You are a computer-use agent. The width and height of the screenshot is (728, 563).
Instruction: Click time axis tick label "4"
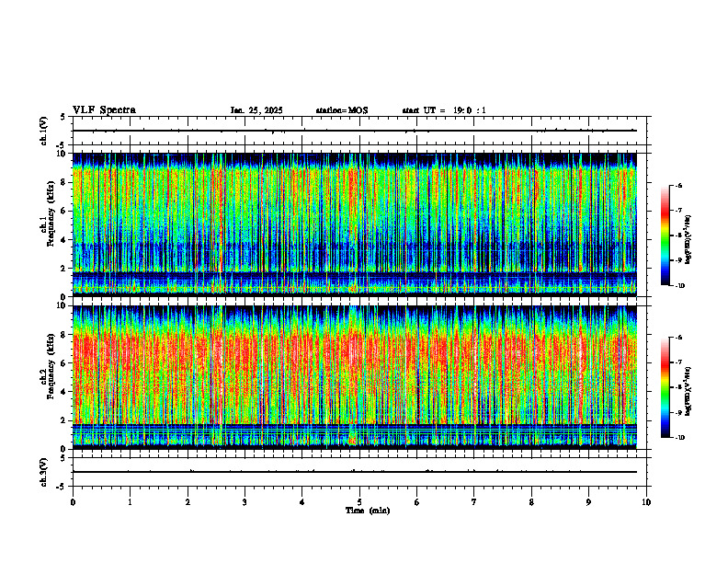302,502
